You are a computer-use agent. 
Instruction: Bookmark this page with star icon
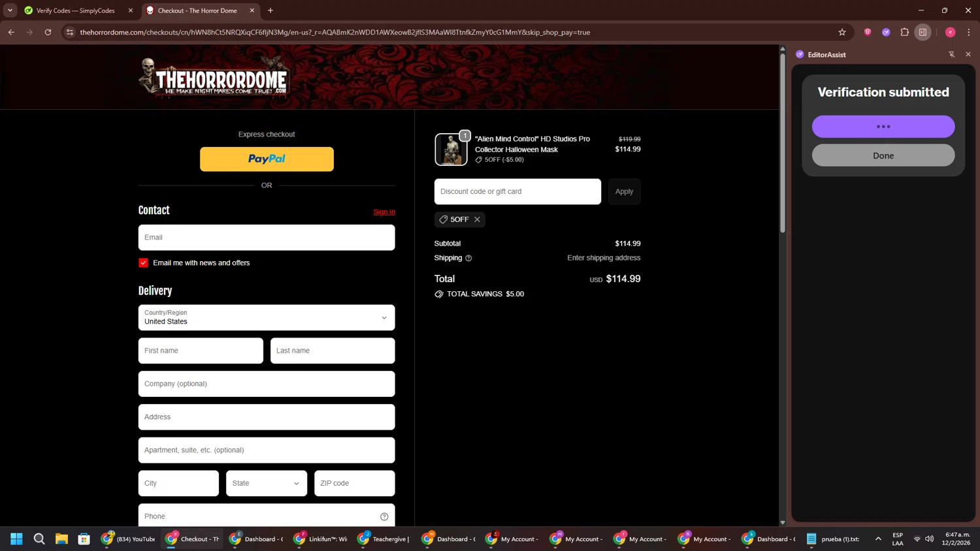click(842, 32)
